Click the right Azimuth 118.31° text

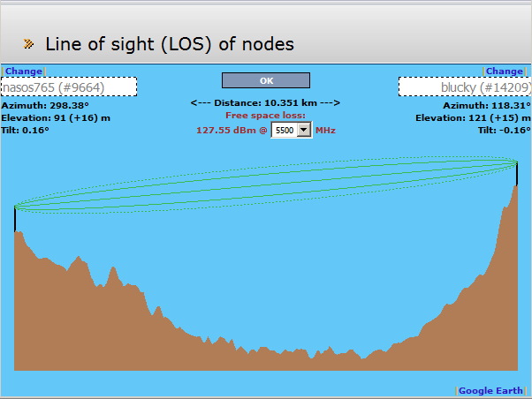click(x=487, y=106)
